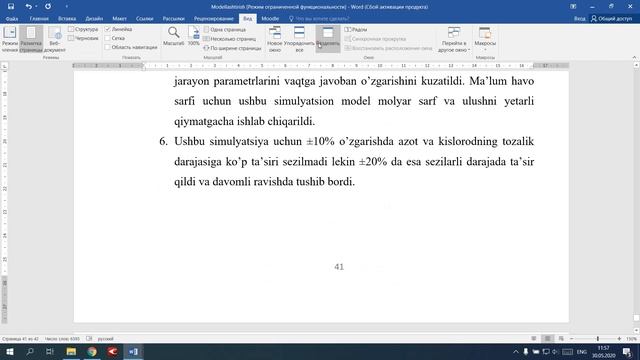Click the Undo arrow icon
640x360 pixels.
click(28, 7)
